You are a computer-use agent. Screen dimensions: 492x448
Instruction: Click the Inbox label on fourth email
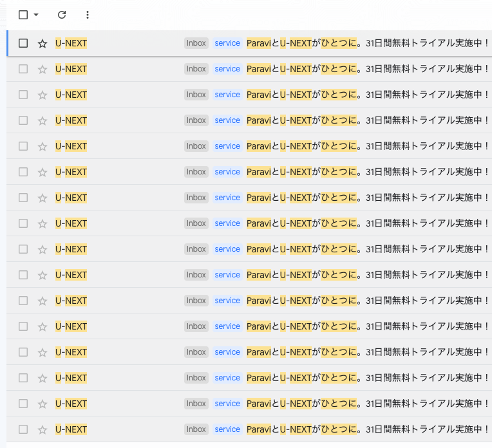click(196, 120)
